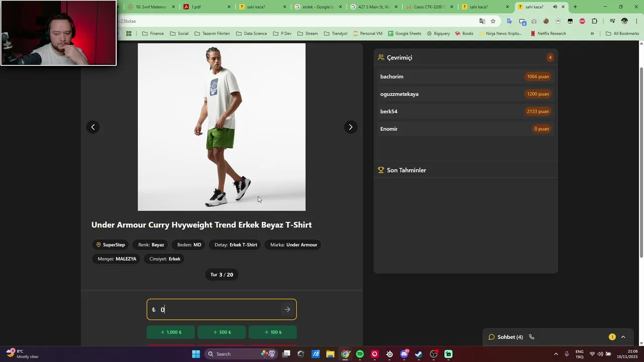Click the Detay: Erkek T-Shirt tag
644x362 pixels.
(236, 245)
